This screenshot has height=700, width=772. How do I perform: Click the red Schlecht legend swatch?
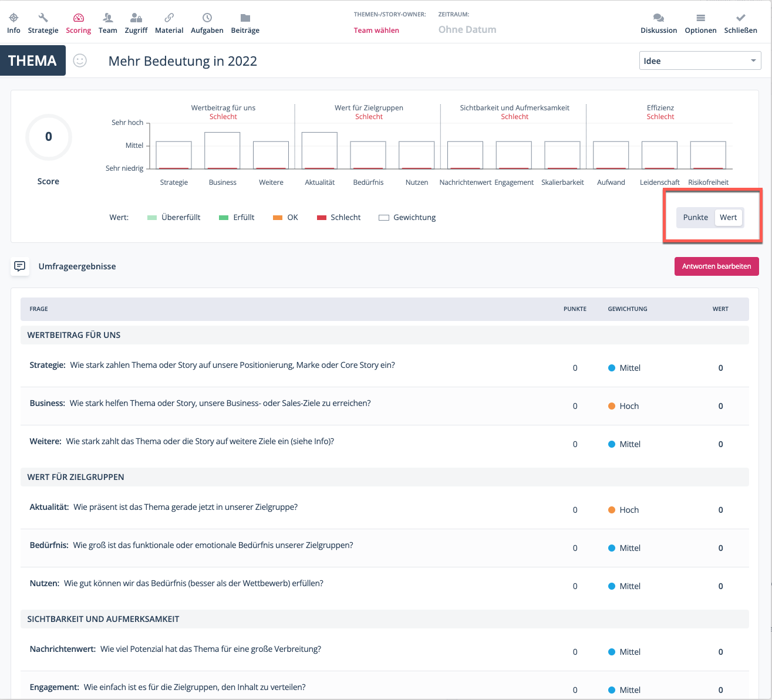click(x=322, y=218)
